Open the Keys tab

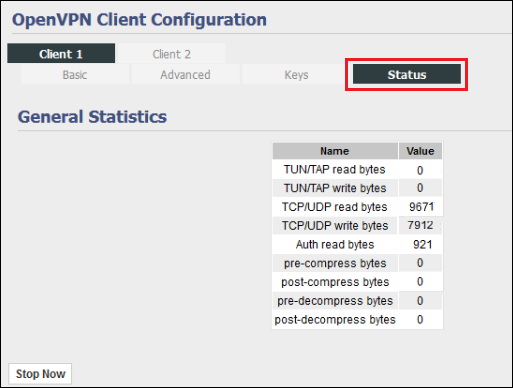[296, 74]
